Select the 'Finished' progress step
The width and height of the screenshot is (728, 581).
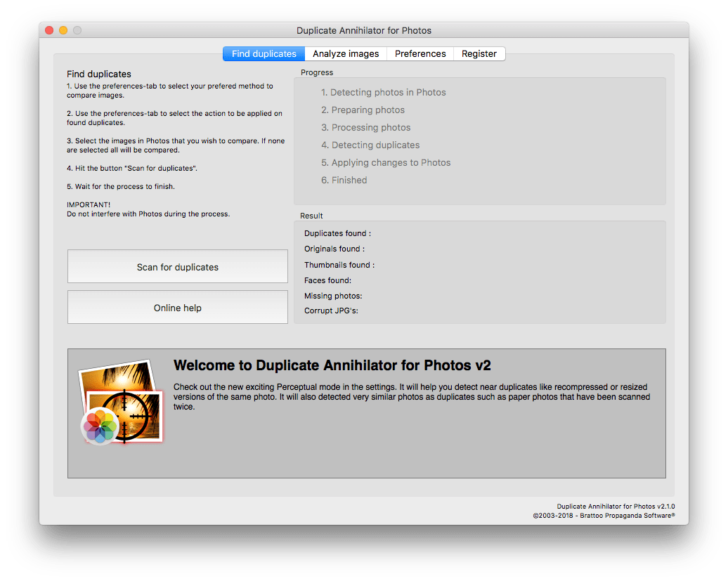[344, 180]
